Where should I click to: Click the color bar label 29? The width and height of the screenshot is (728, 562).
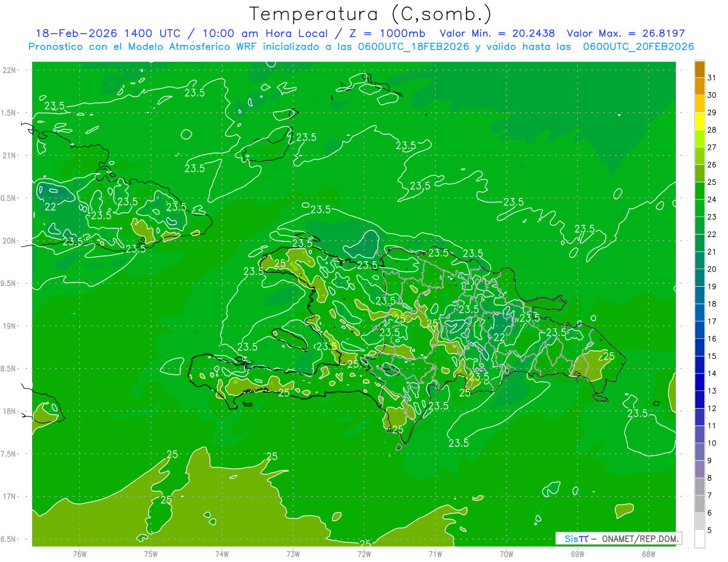712,113
